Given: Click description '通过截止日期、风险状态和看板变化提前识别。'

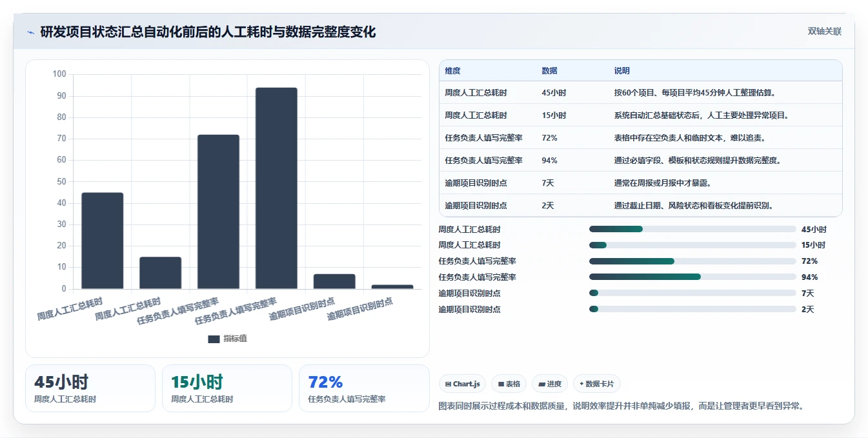Looking at the screenshot, I should pos(694,206).
